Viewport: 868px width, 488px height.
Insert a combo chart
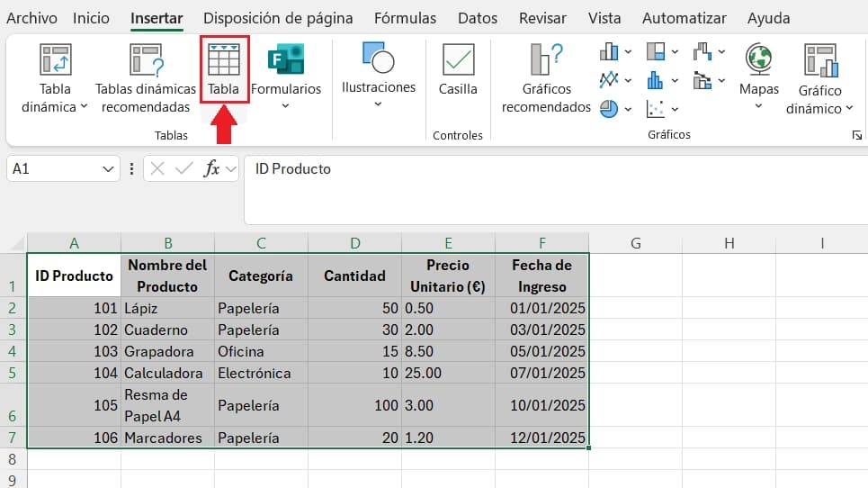[x=702, y=80]
